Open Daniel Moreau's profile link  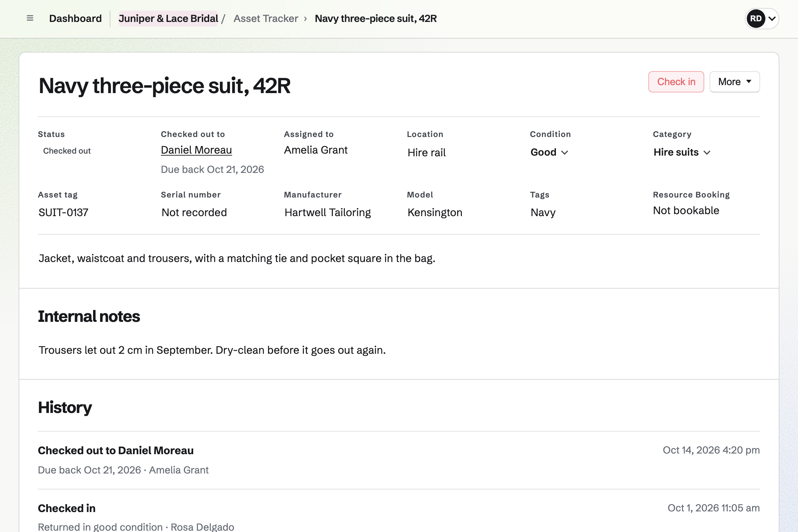pos(196,150)
